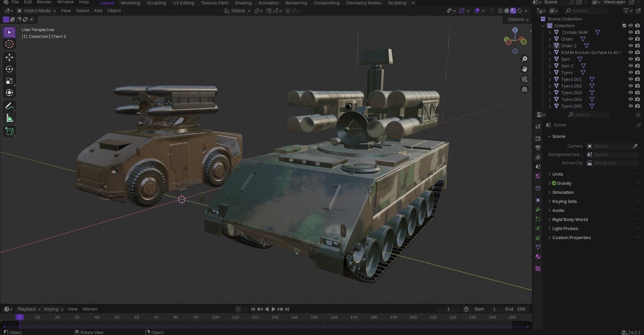Jump to the timeline end frame
The image size is (644, 335).
pyautogui.click(x=287, y=309)
